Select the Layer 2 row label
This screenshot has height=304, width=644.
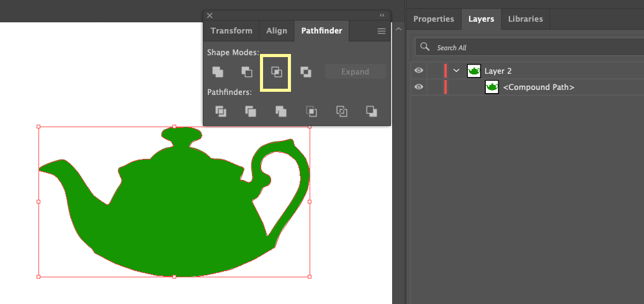[498, 71]
